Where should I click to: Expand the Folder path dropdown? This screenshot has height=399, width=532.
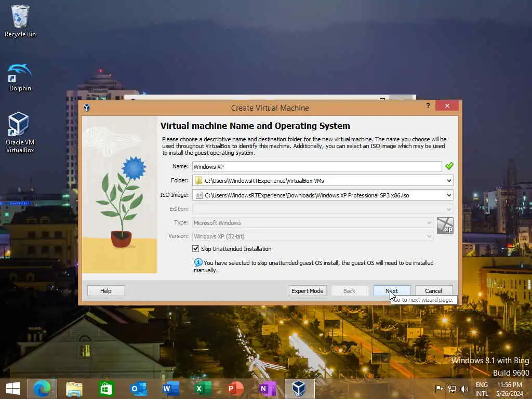click(x=449, y=180)
